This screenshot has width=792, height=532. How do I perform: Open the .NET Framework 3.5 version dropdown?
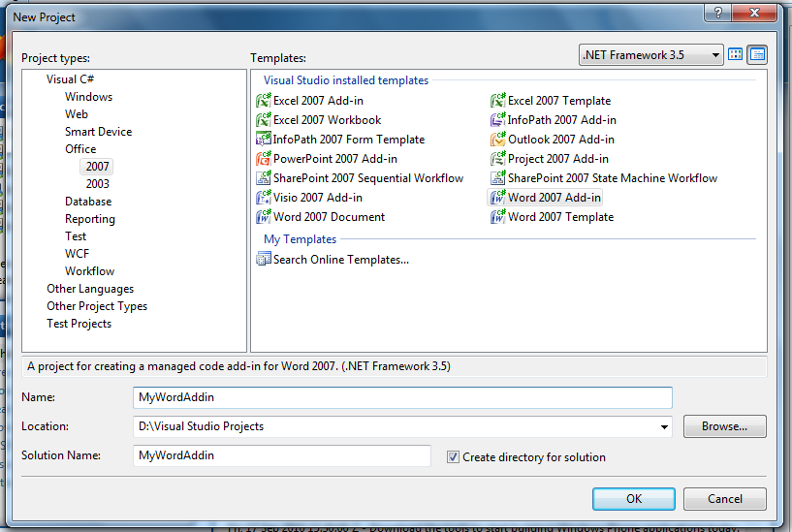pyautogui.click(x=715, y=54)
